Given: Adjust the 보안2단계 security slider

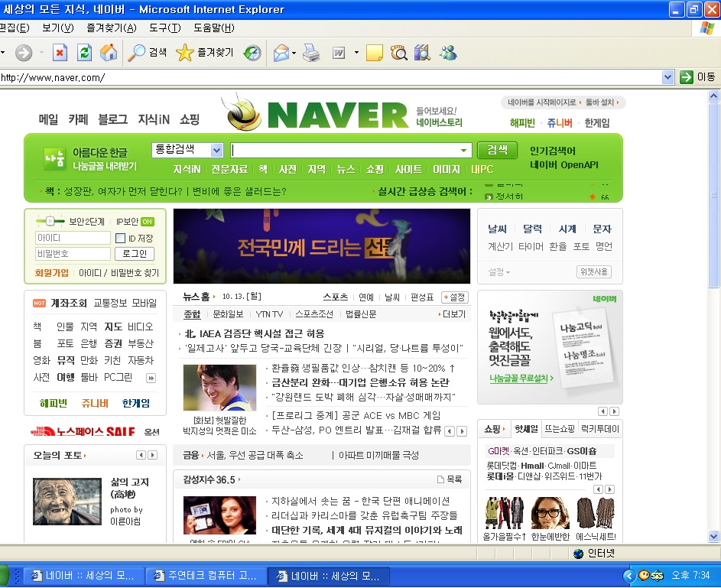Looking at the screenshot, I should [50, 221].
